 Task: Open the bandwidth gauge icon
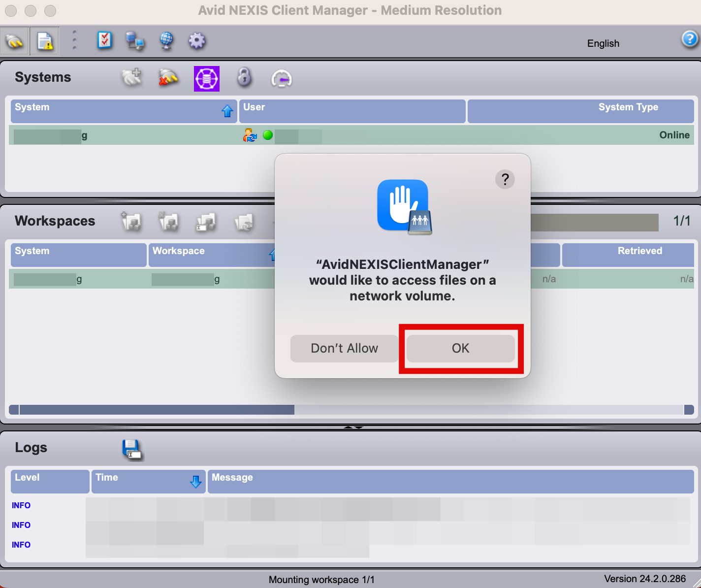pyautogui.click(x=282, y=78)
